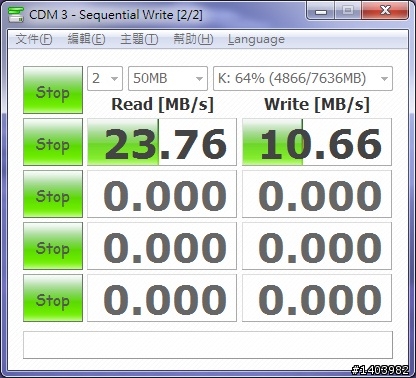Click the bottom row write value 0.000
This screenshot has height=378, width=416.
(x=317, y=298)
